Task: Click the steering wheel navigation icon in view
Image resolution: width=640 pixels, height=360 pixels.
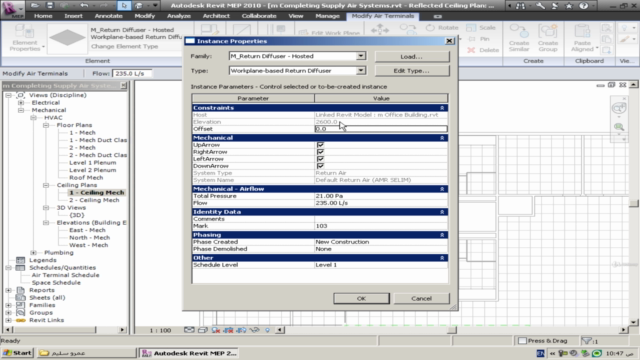Action: (x=619, y=109)
